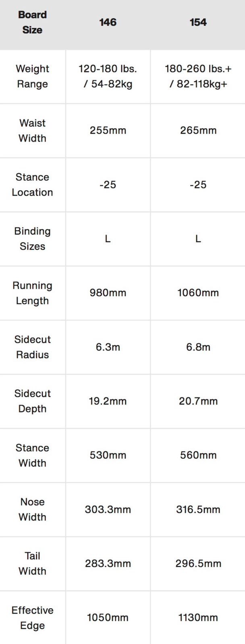This screenshot has height=644, width=245.
Task: Click the 560mm stance width cell
Action: 198,455
